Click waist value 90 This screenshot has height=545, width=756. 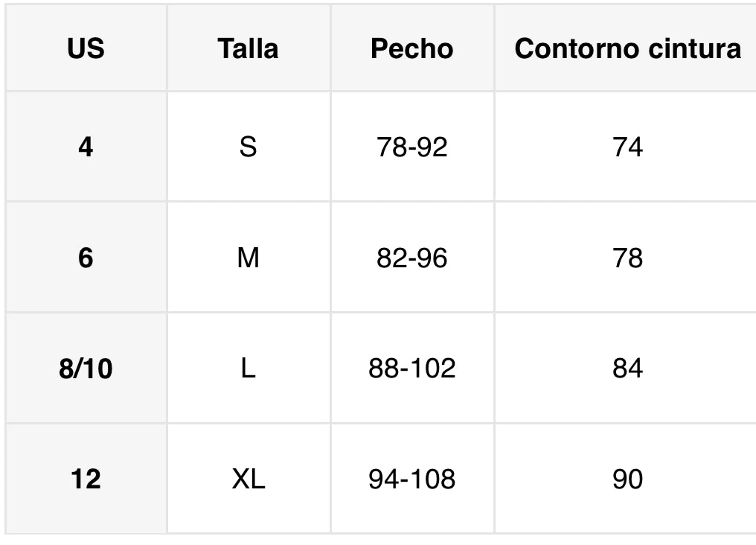pyautogui.click(x=627, y=479)
